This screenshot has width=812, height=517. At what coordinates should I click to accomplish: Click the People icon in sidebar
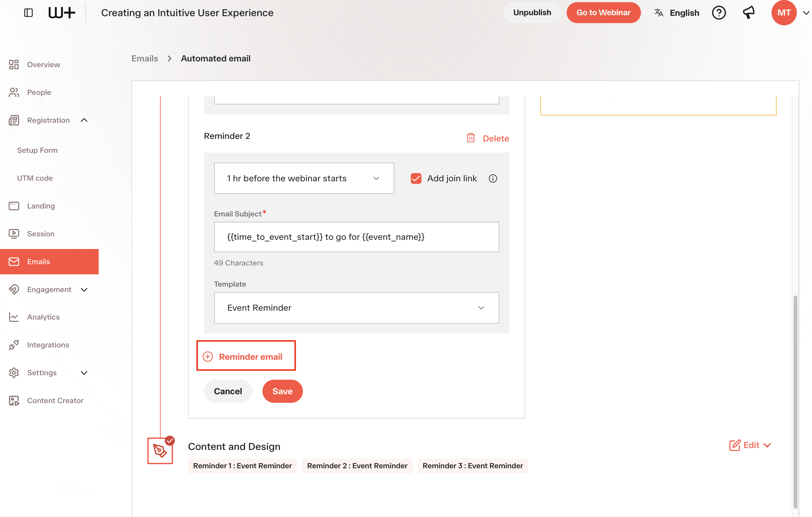click(x=14, y=92)
